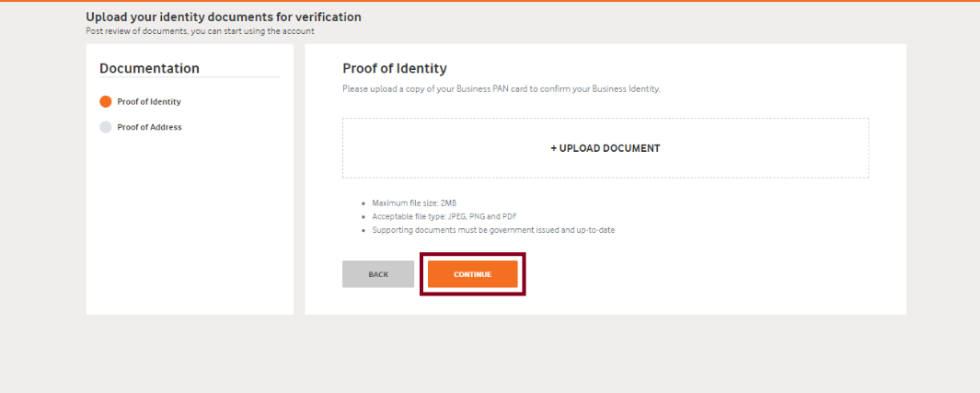This screenshot has width=980, height=393.
Task: Click the Documentation panel heading
Action: pyautogui.click(x=149, y=69)
